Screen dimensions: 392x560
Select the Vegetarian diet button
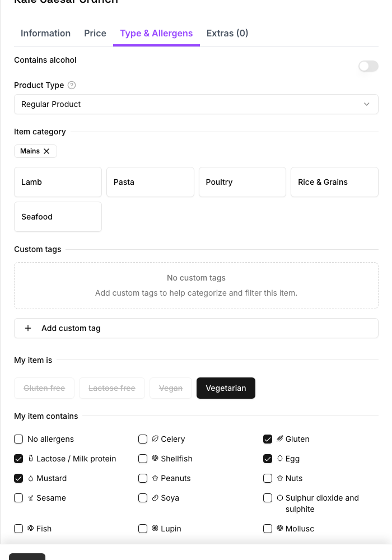[x=226, y=388]
